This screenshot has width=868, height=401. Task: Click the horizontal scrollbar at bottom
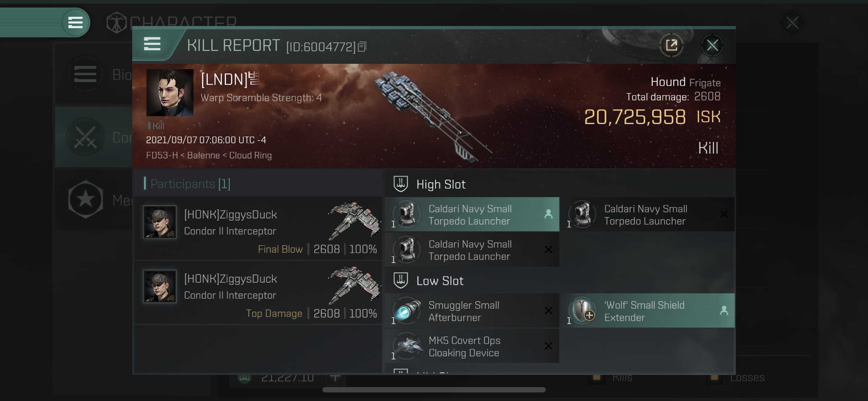click(x=434, y=390)
